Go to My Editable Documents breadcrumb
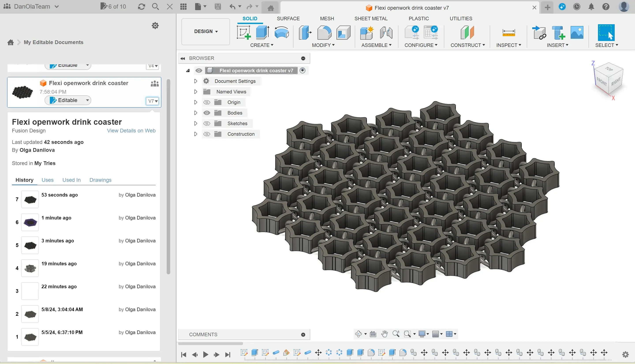 [54, 42]
